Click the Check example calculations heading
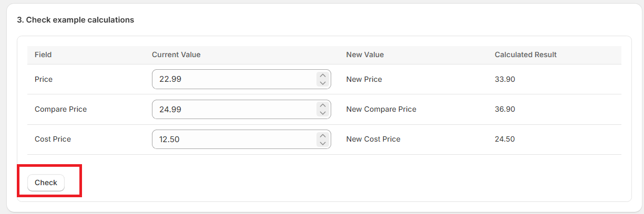The width and height of the screenshot is (644, 214). coord(75,20)
